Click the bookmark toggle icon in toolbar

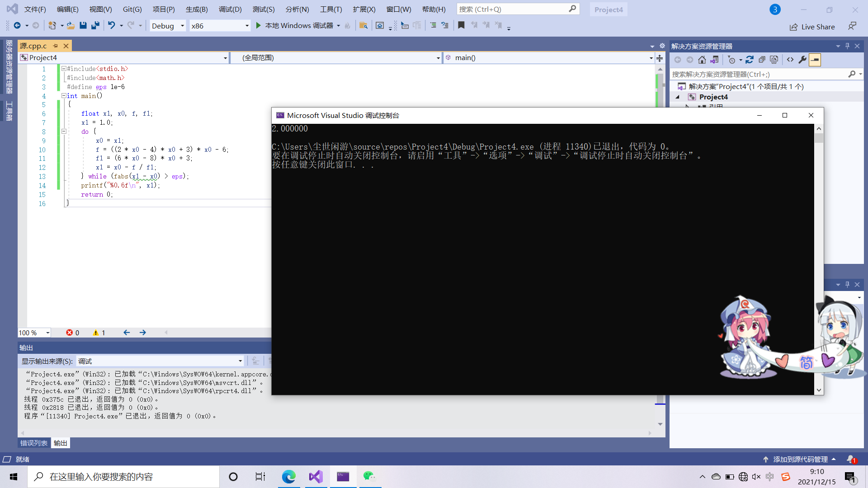[x=461, y=26]
